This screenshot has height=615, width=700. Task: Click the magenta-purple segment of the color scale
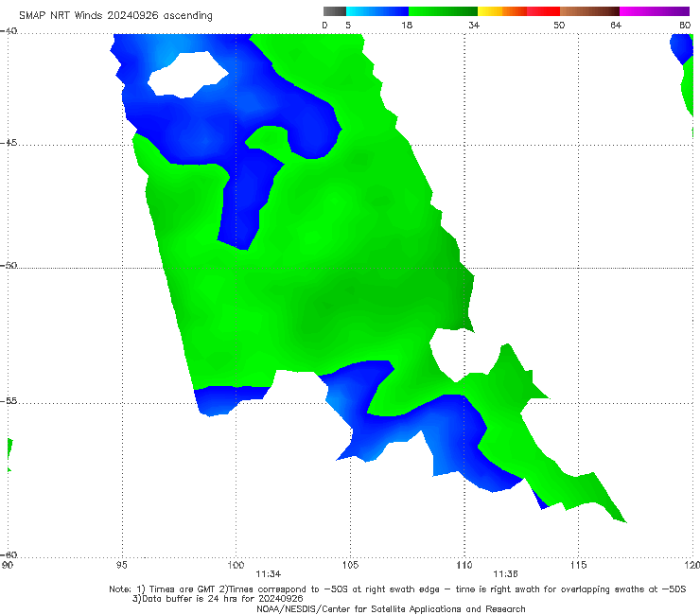(655, 11)
